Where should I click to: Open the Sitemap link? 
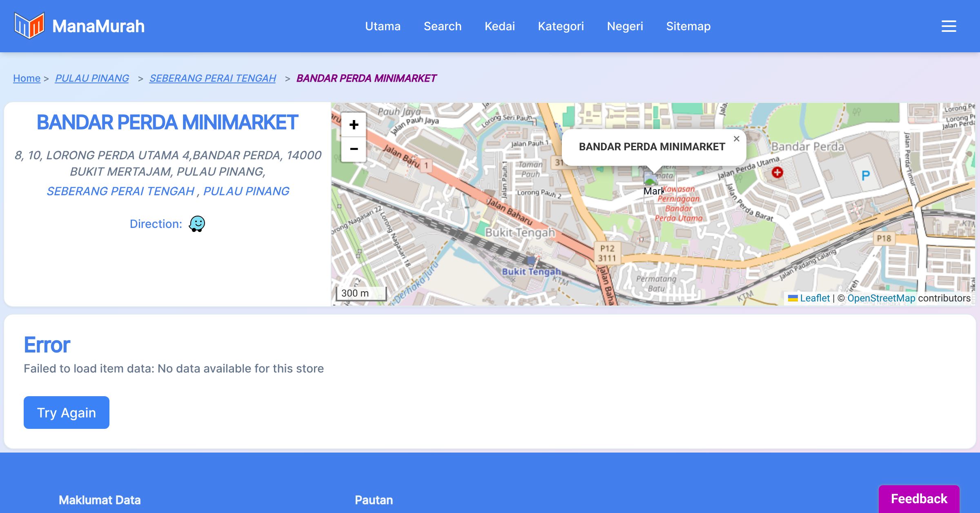(688, 26)
